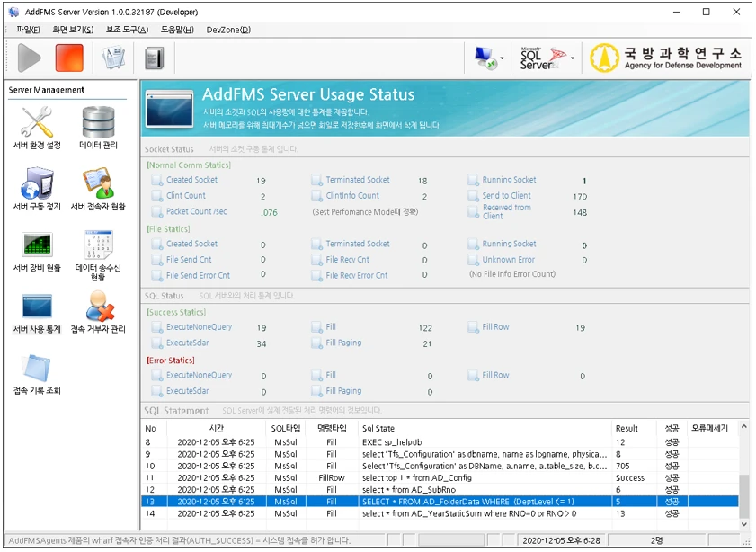Click the result value 705

[622, 467]
